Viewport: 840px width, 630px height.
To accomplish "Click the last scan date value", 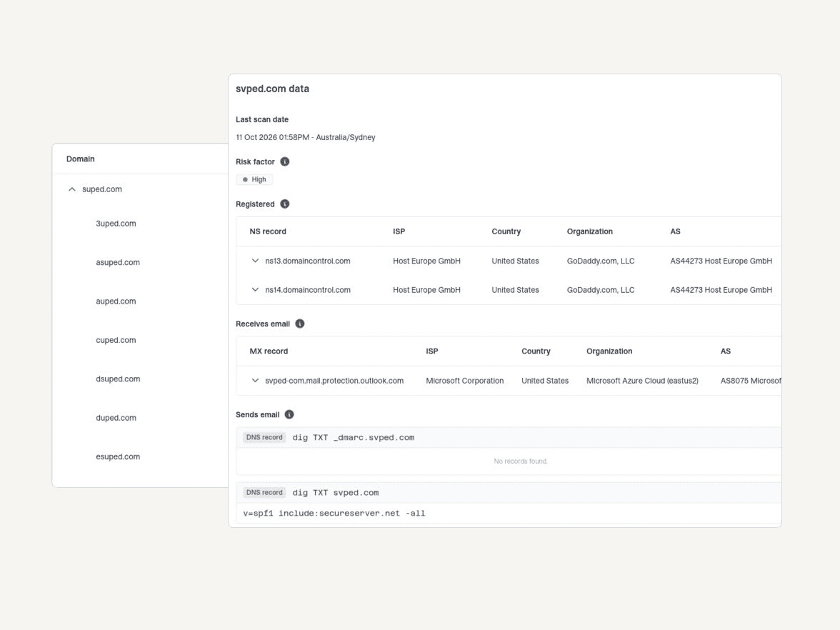I will click(306, 138).
